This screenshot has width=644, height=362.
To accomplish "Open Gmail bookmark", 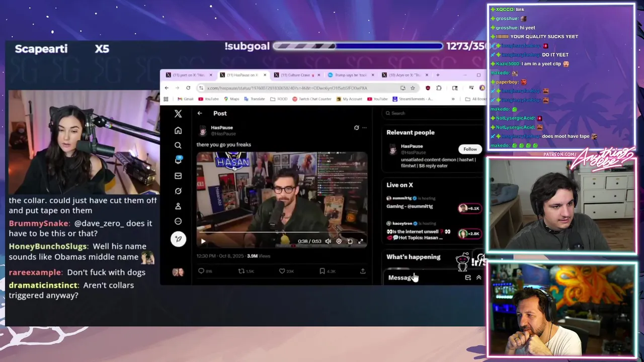I will pos(185,99).
